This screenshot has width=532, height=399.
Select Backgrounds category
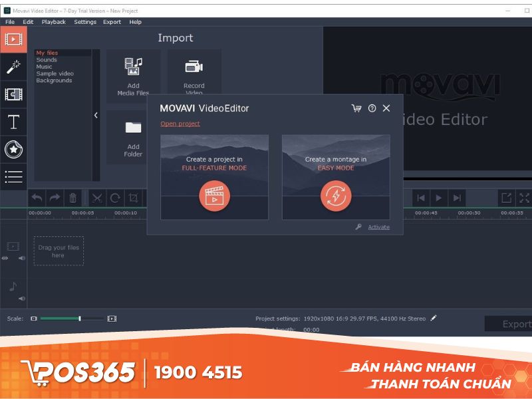pos(55,80)
